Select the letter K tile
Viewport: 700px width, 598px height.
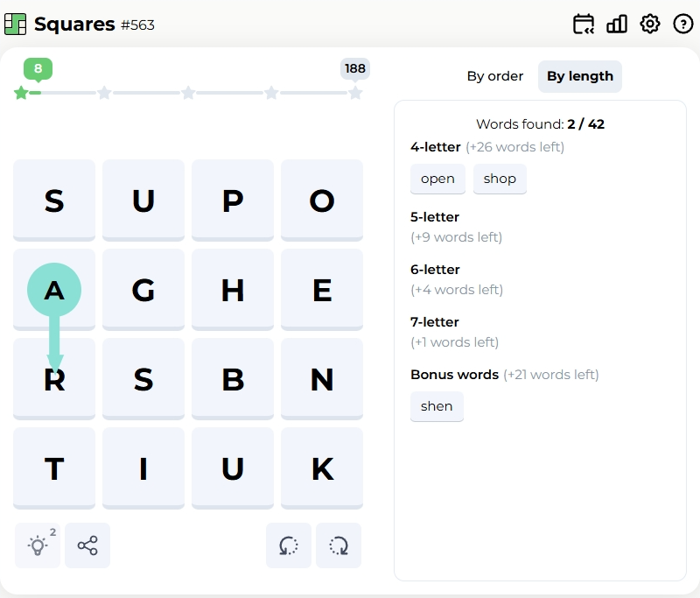coord(322,468)
